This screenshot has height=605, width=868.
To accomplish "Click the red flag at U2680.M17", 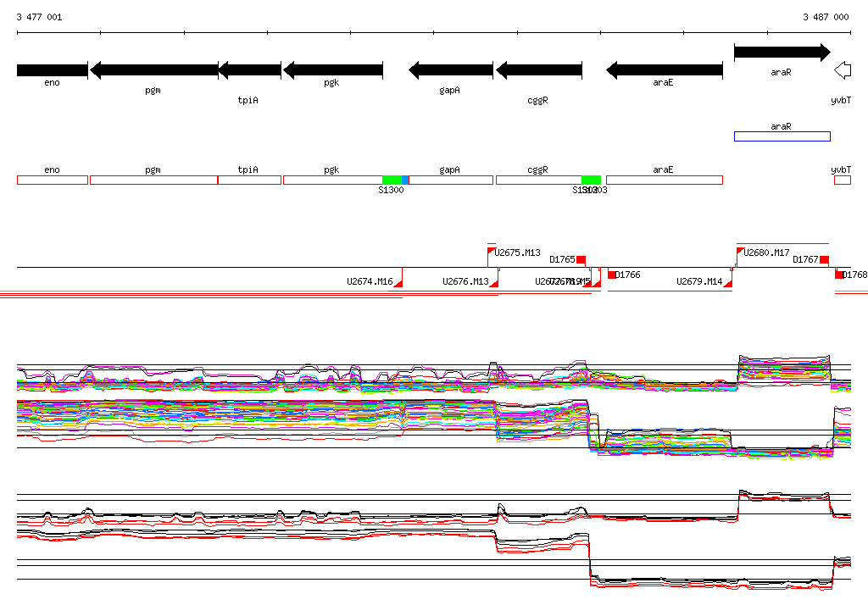I will (740, 252).
